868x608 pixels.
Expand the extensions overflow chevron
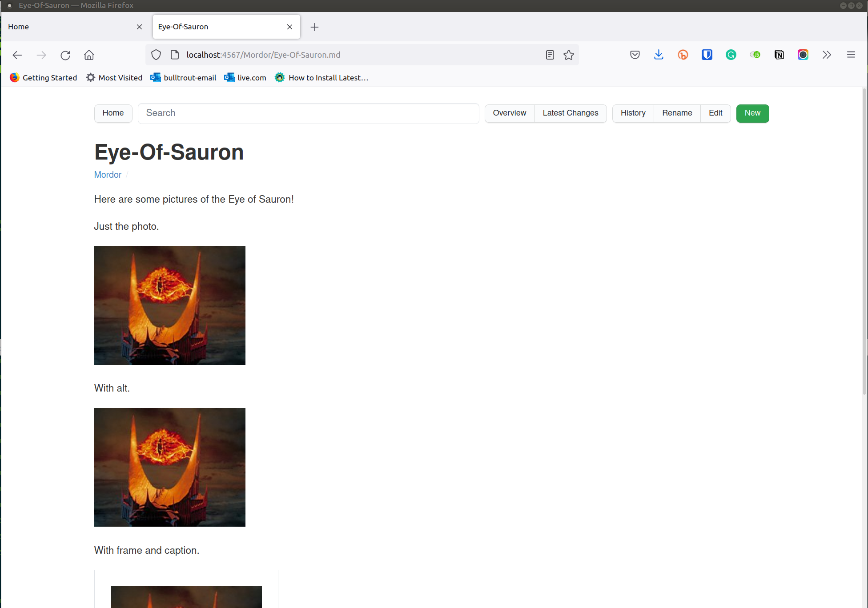(827, 55)
